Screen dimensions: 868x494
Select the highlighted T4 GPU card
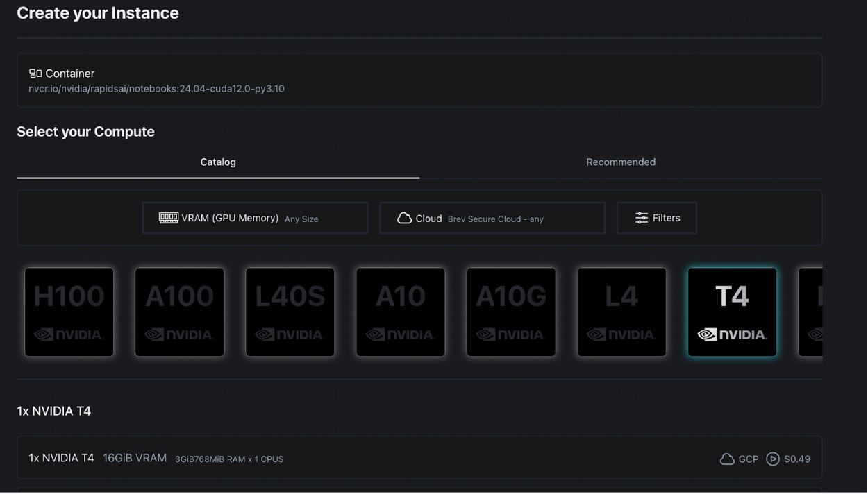(x=732, y=312)
